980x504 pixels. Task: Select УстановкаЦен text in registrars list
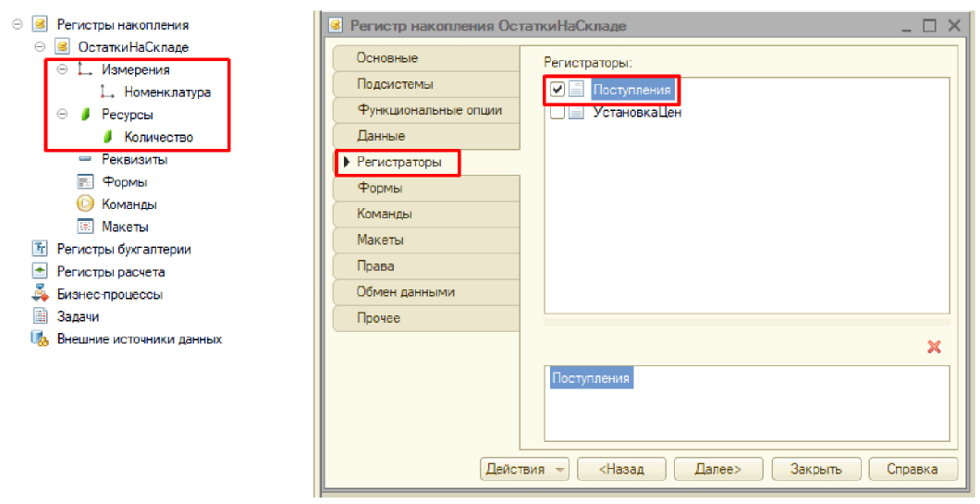(x=637, y=113)
